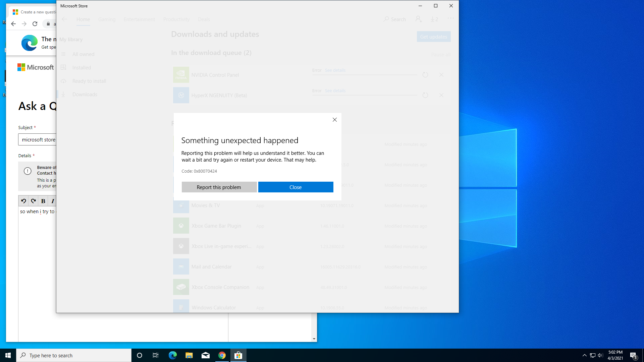The image size is (644, 362).
Task: Click taskbar search box
Action: pos(74,355)
